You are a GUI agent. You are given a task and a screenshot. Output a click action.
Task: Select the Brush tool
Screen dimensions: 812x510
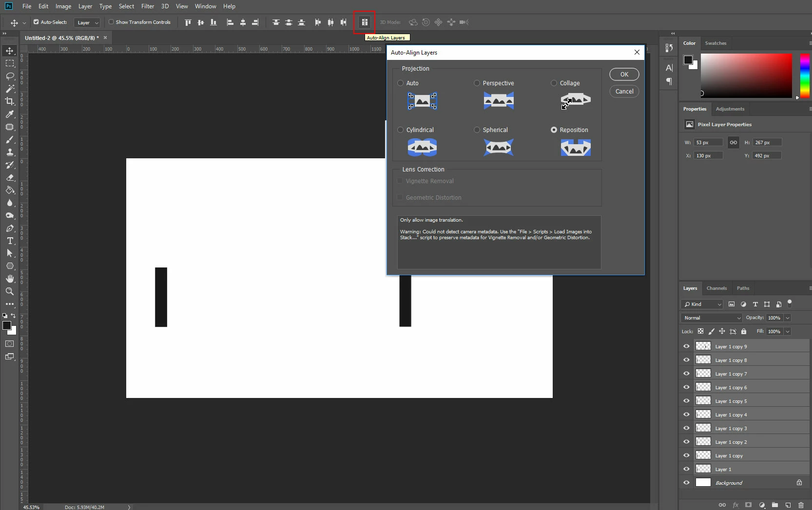click(x=10, y=140)
